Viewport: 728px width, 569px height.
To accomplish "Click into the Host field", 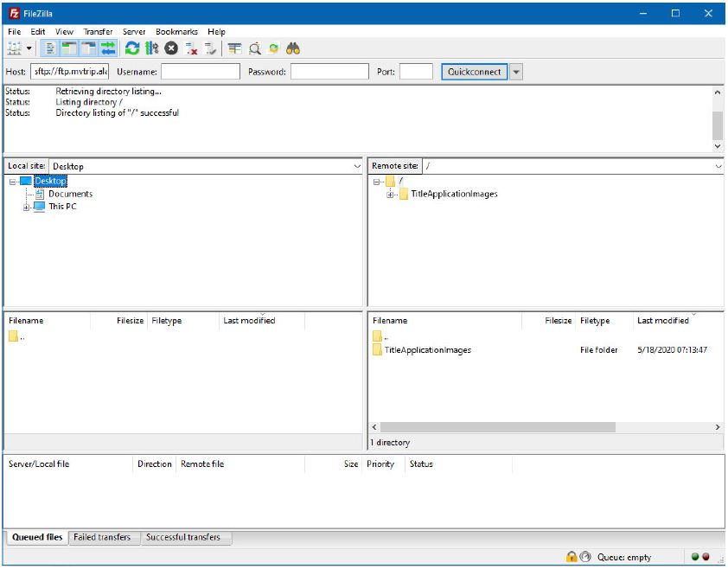I will click(70, 72).
